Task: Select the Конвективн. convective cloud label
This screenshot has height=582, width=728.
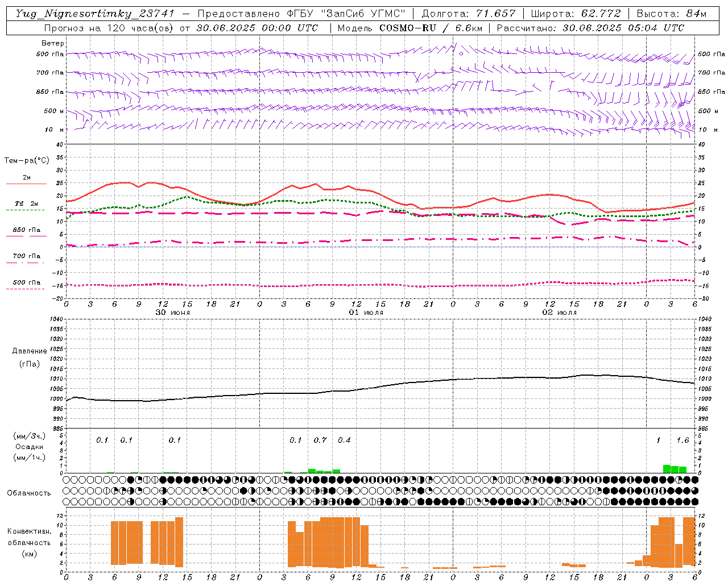Action: tap(29, 531)
